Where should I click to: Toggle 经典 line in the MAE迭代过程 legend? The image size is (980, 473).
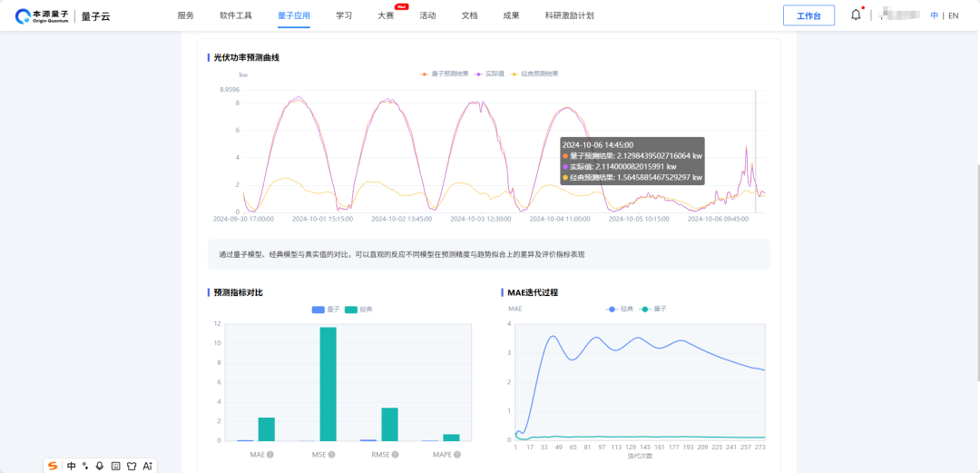tap(620, 309)
